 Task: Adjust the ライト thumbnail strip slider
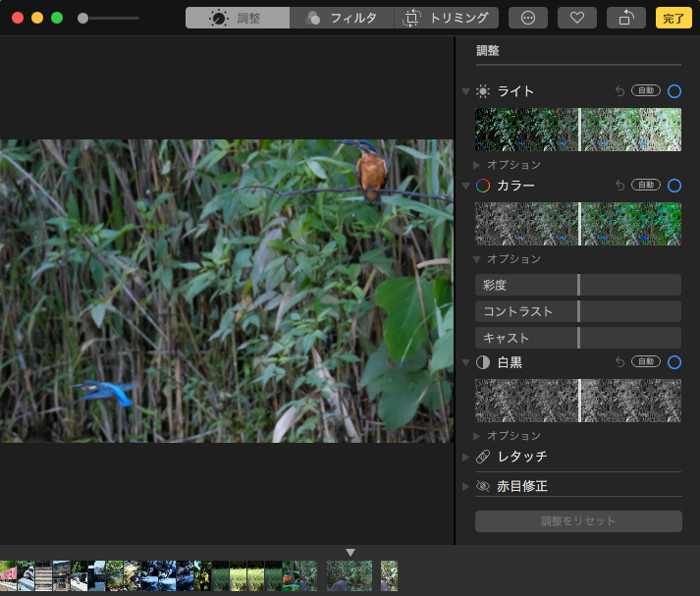578,130
